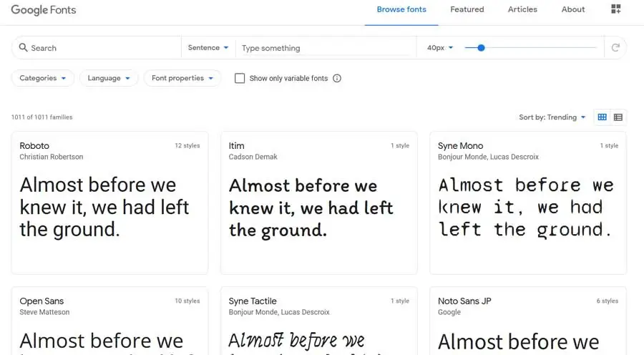Change the Sentence preview type dropdown

pos(208,48)
